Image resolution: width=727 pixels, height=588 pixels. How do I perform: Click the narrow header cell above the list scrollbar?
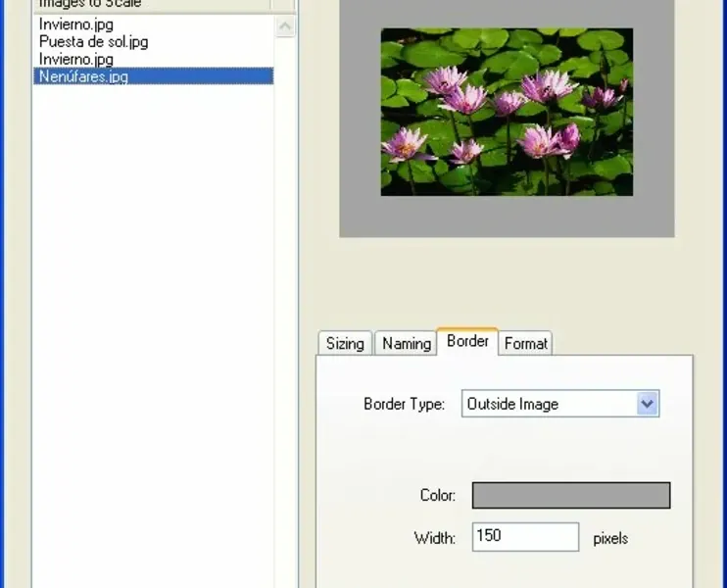click(x=283, y=5)
